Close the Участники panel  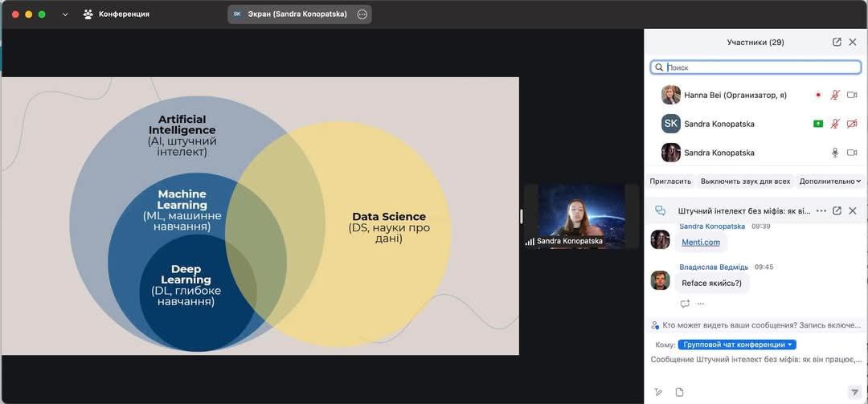click(x=853, y=42)
